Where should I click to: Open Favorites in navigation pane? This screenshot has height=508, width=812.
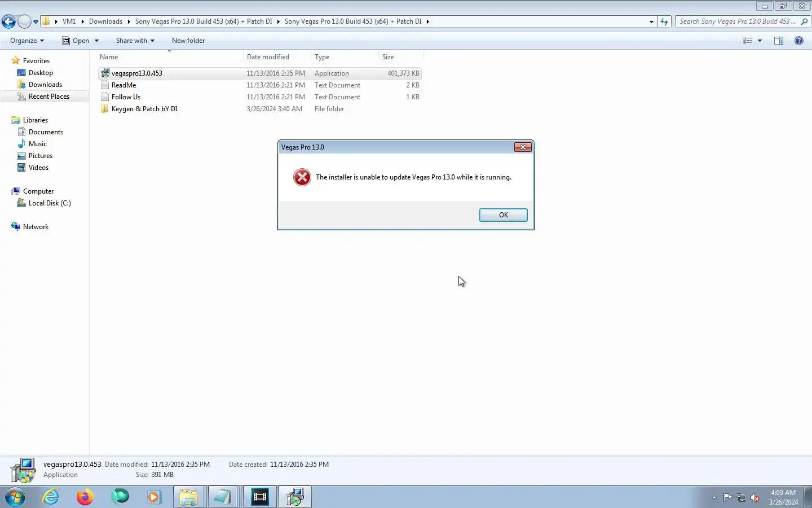(x=36, y=61)
